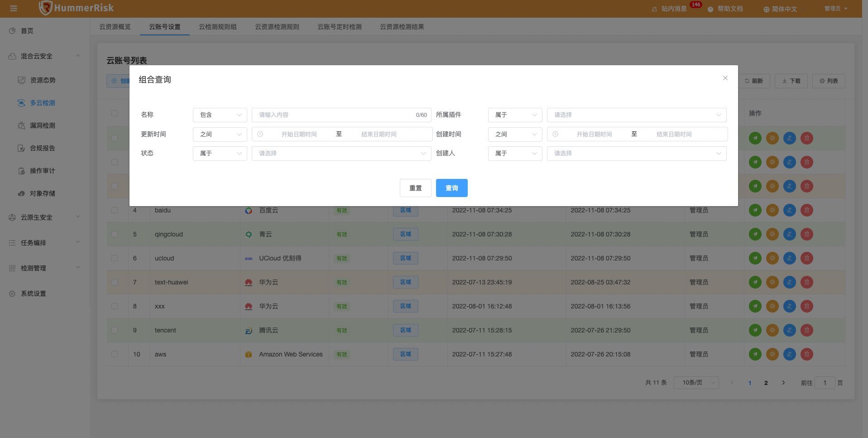Open the 名称 condition dropdown 包含
The width and height of the screenshot is (868, 438).
(x=220, y=115)
